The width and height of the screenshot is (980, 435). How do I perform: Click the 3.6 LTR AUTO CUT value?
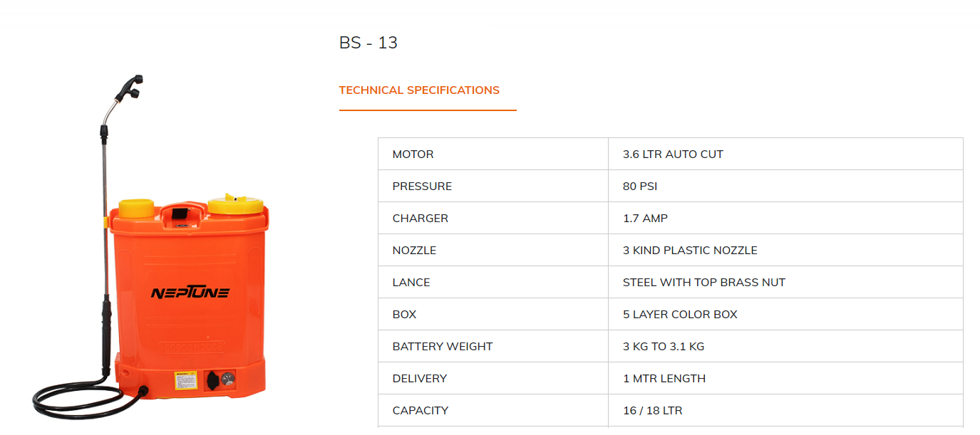click(x=673, y=154)
